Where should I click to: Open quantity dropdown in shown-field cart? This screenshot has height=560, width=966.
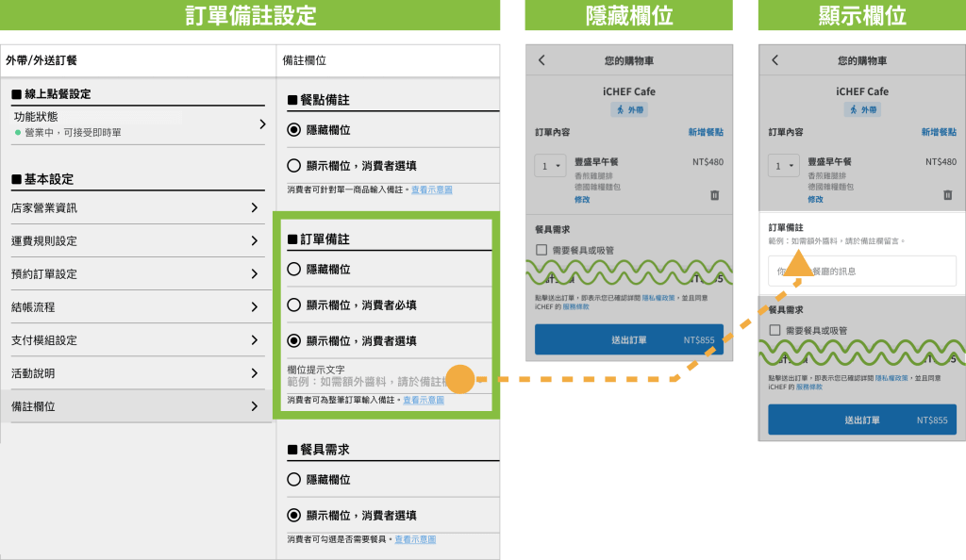click(x=783, y=167)
